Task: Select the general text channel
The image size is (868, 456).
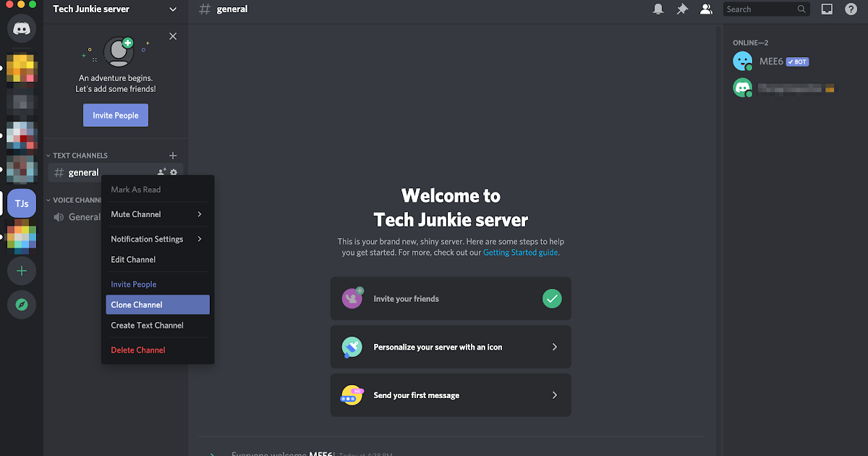Action: click(x=116, y=172)
